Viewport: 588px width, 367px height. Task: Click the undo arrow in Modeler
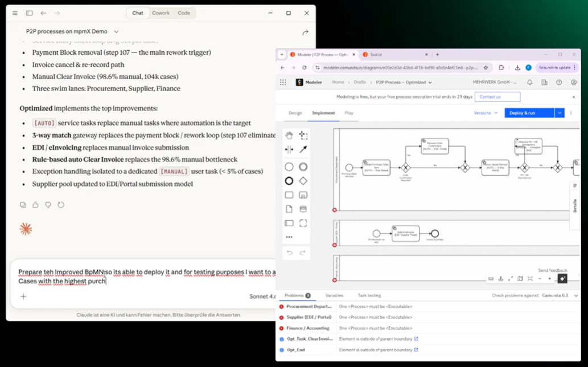pos(290,252)
